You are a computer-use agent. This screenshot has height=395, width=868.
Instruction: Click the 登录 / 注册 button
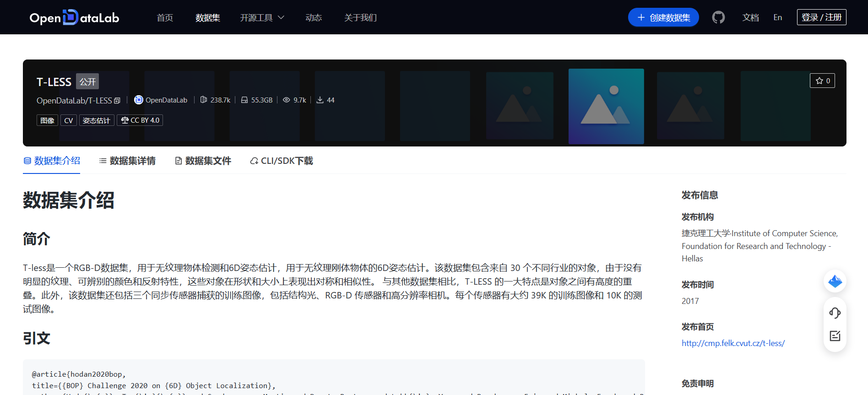point(821,17)
